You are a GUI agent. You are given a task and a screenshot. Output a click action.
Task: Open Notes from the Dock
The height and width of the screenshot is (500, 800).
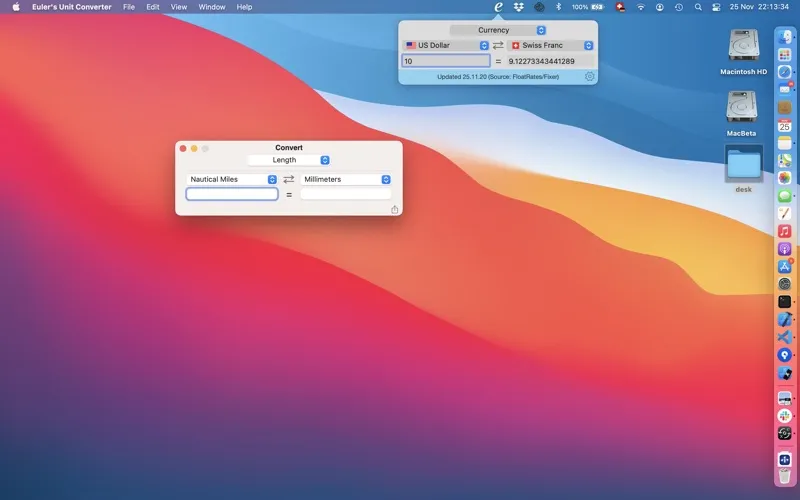tap(785, 143)
